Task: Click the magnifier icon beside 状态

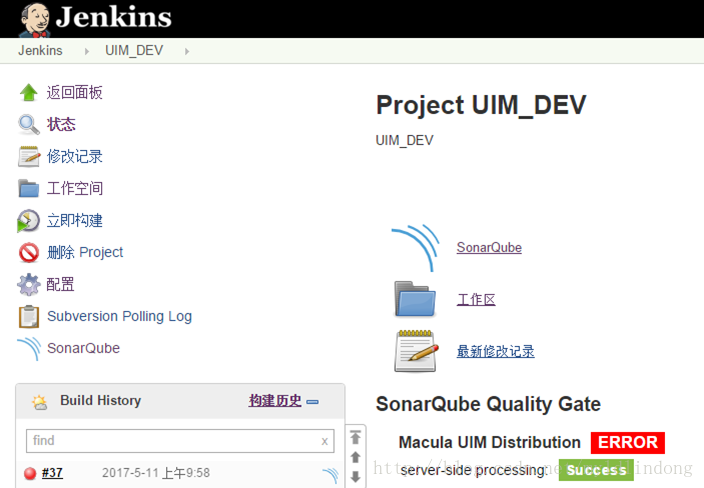Action: [29, 124]
